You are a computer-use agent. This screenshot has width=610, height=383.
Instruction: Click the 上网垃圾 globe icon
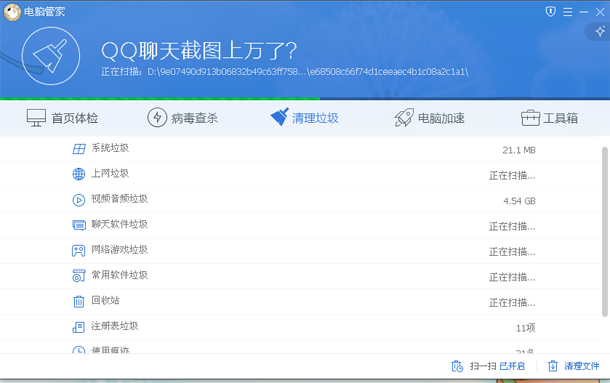[x=79, y=174]
